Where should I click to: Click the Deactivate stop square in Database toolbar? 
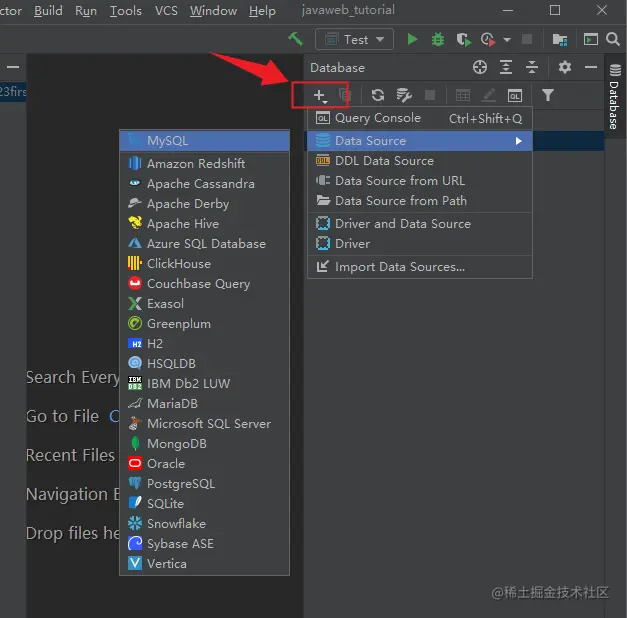click(430, 95)
